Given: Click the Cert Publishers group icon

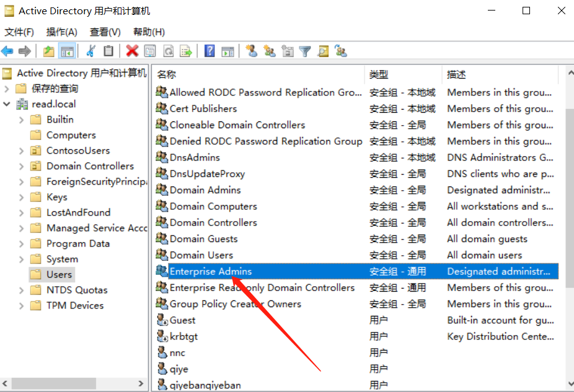Looking at the screenshot, I should [x=162, y=108].
